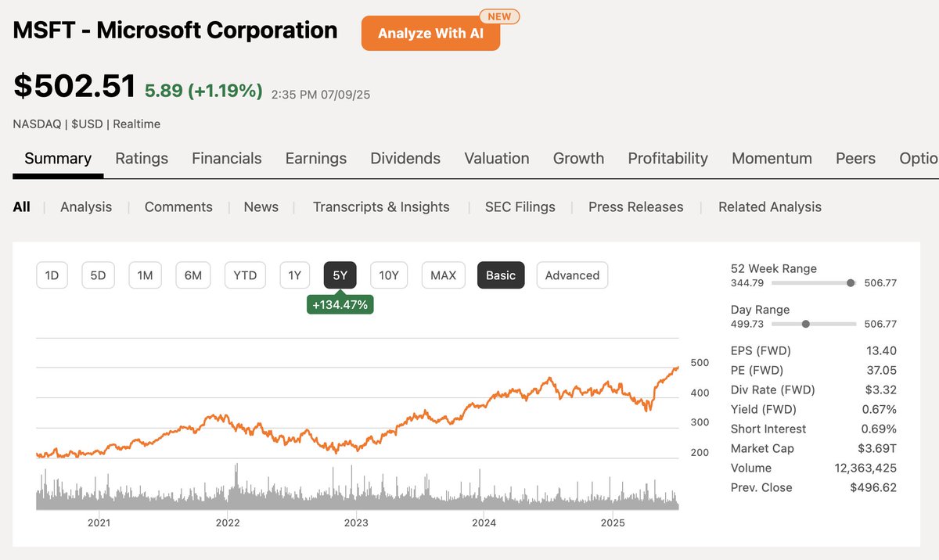Select the 5Y chart range
This screenshot has height=560, width=939.
tap(340, 275)
